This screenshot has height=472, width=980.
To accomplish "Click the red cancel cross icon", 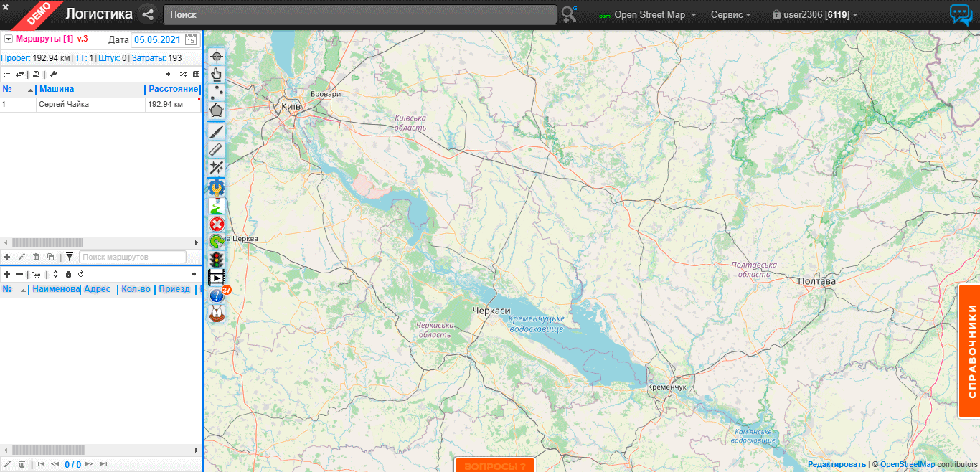I will click(x=217, y=224).
